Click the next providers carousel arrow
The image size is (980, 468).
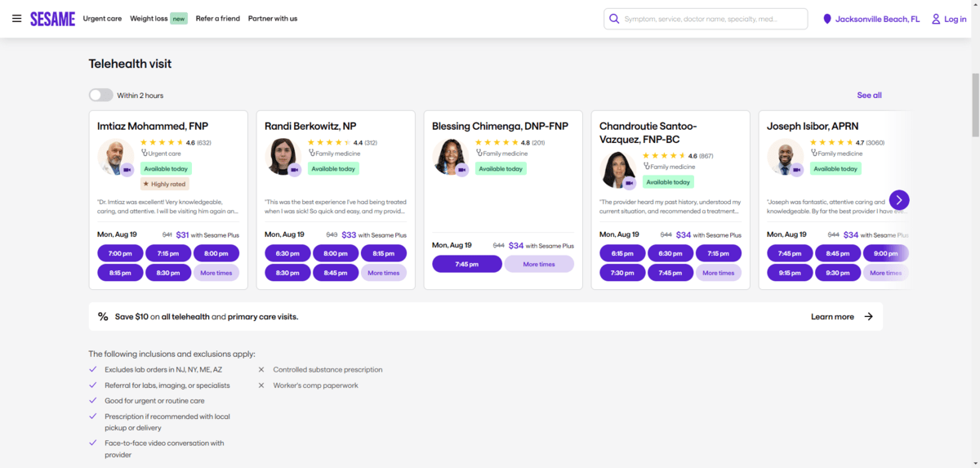point(898,200)
